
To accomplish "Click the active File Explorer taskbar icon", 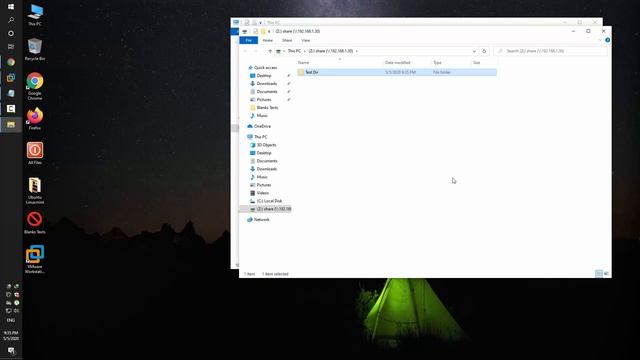I will click(11, 124).
